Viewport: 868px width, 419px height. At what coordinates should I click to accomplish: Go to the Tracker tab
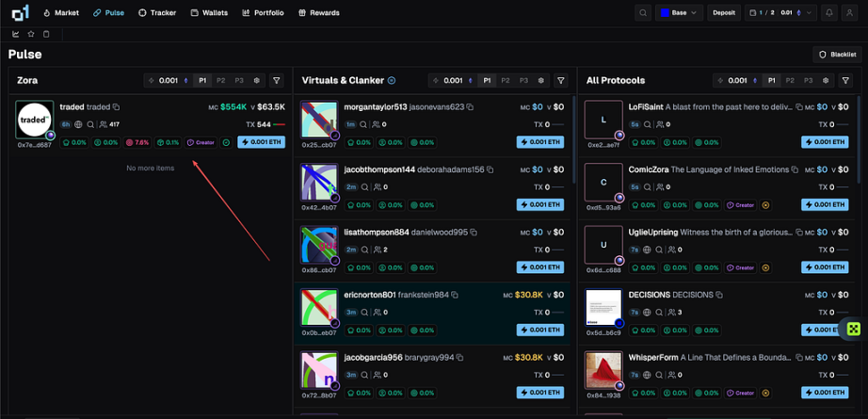[156, 13]
